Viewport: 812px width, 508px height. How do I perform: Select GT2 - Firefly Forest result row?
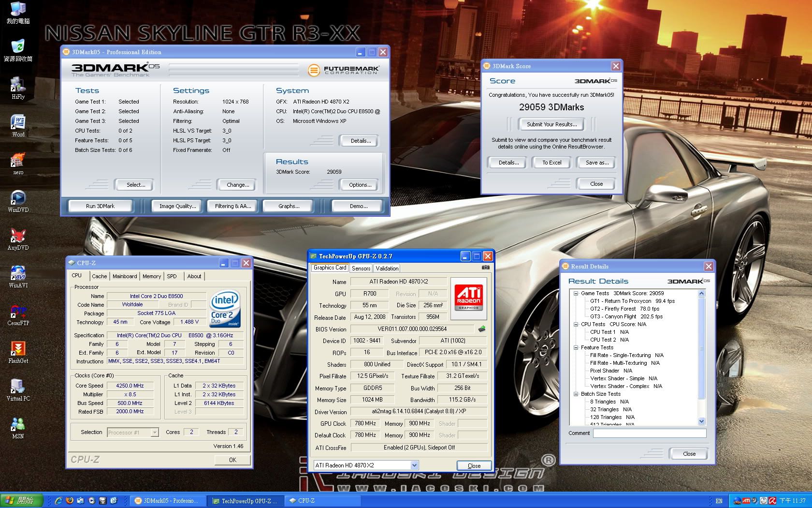coord(624,309)
